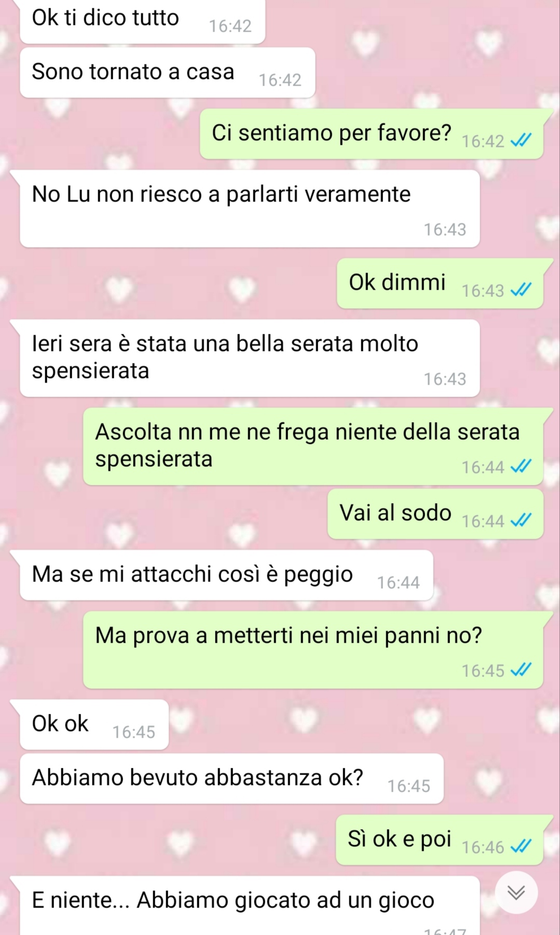Click the read ticks on "Vai al sodo" message
This screenshot has height=935, width=560.
pyautogui.click(x=521, y=520)
